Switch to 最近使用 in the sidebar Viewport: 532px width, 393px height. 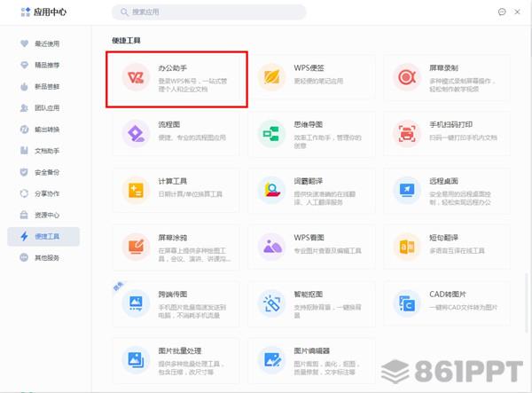point(46,43)
